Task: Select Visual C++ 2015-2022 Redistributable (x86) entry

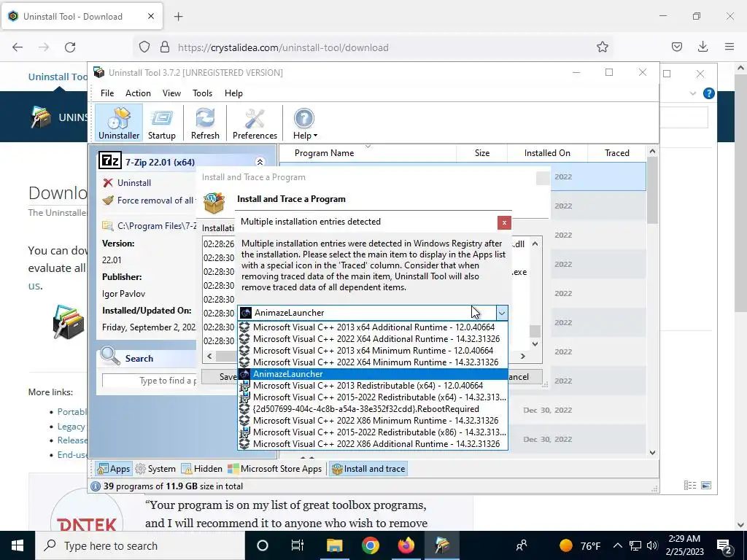Action: [x=373, y=432]
